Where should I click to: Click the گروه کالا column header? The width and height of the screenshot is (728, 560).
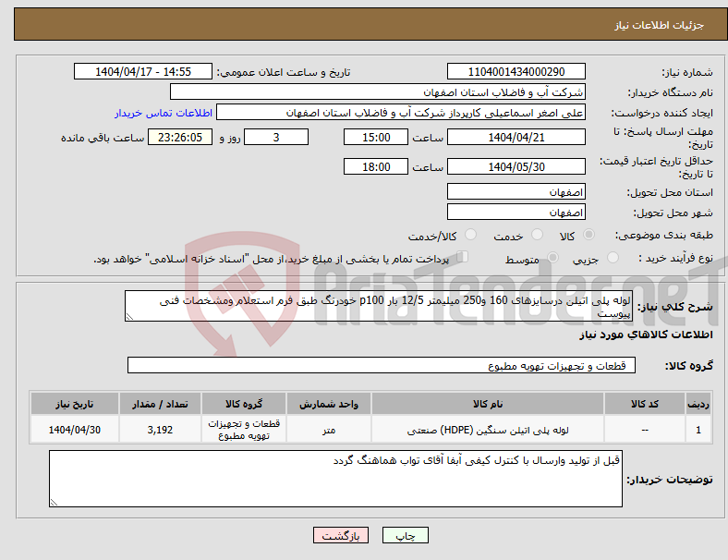pyautogui.click(x=244, y=404)
